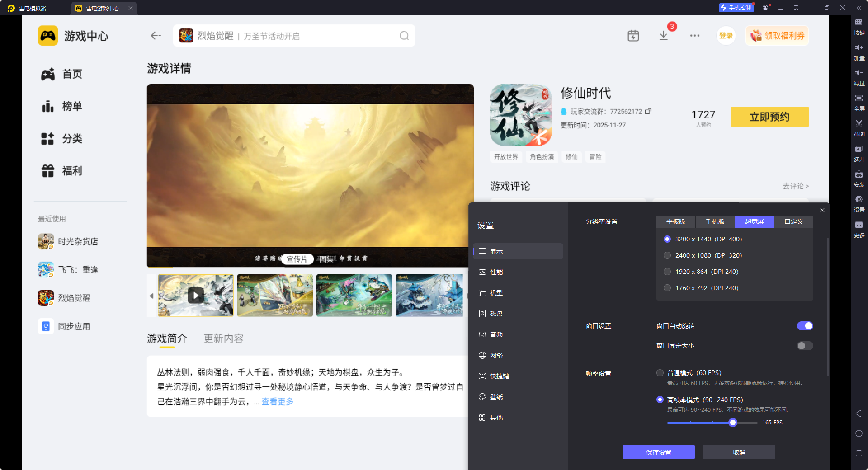Collapse the right toolbar with the chevron
The image size is (868, 470).
[x=859, y=8]
